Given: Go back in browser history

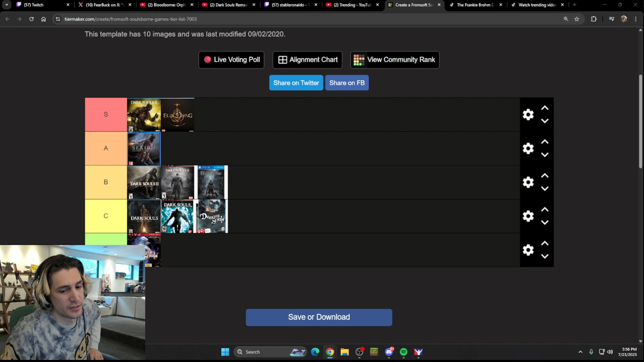Looking at the screenshot, I should [x=8, y=19].
